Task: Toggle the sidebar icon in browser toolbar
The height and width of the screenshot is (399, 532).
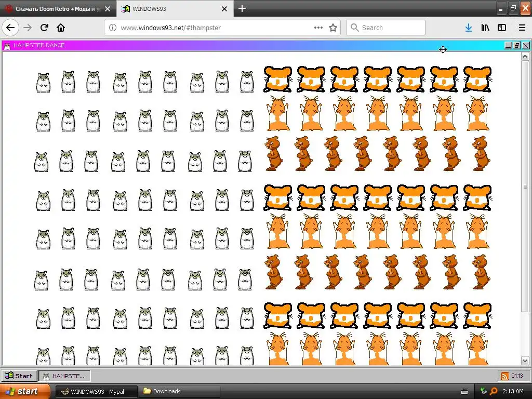Action: pyautogui.click(x=502, y=28)
